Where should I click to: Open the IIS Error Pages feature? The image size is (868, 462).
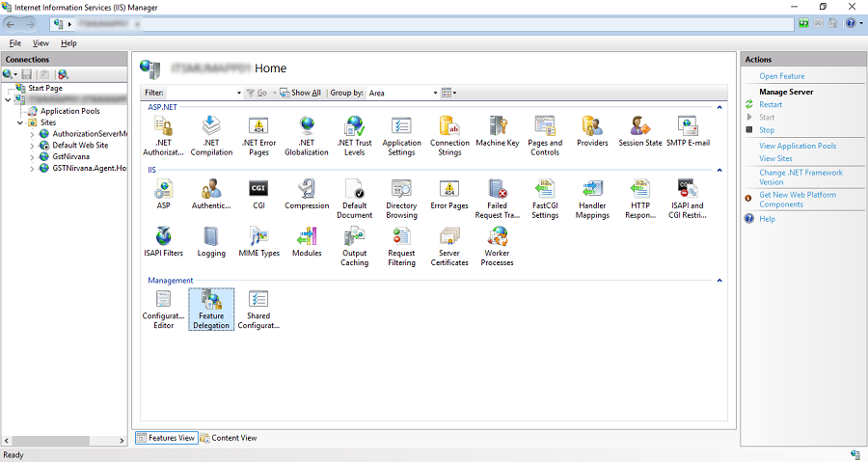pyautogui.click(x=449, y=194)
